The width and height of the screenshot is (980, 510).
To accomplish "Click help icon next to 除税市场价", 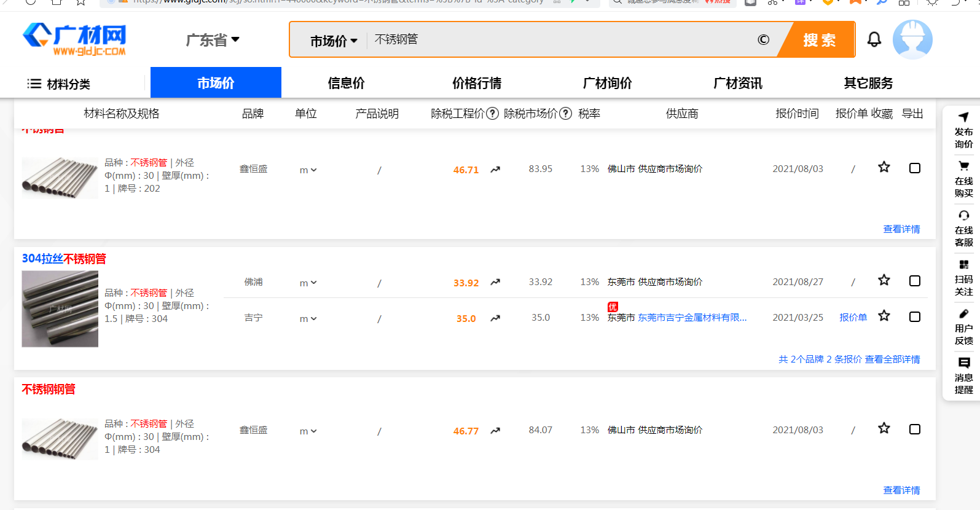I will point(565,114).
